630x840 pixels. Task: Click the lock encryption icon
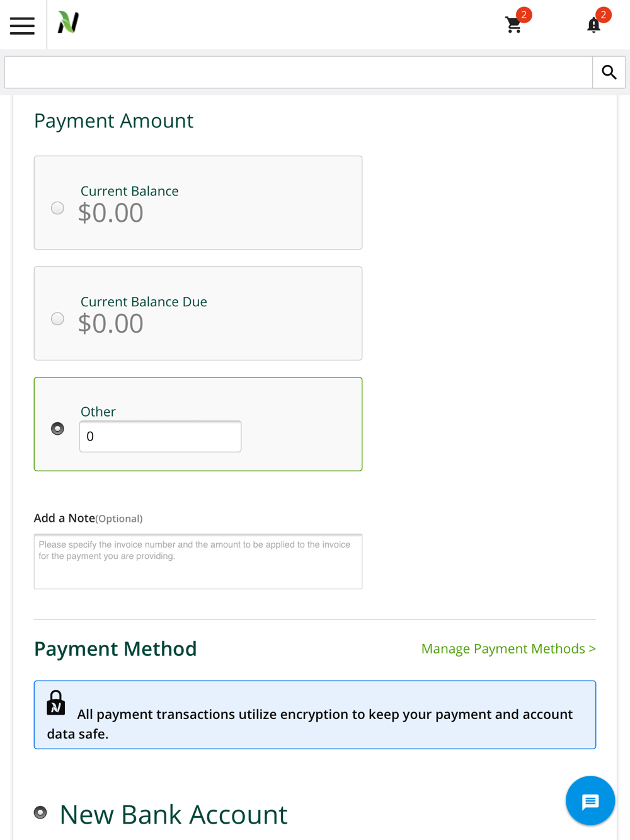56,703
